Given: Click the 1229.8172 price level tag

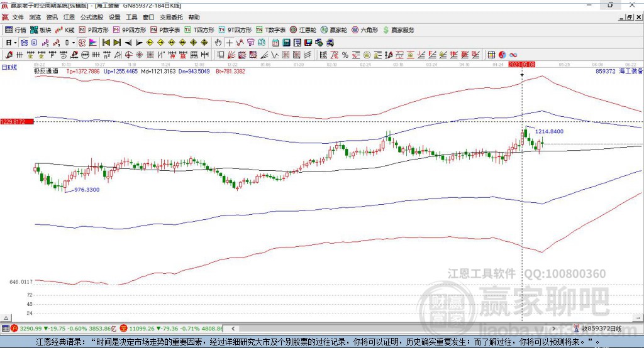Looking at the screenshot, I should pos(17,122).
